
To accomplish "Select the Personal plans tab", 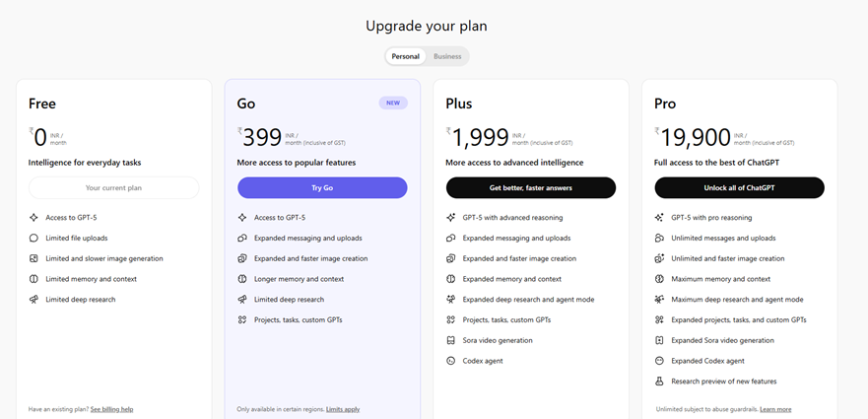I will 405,56.
